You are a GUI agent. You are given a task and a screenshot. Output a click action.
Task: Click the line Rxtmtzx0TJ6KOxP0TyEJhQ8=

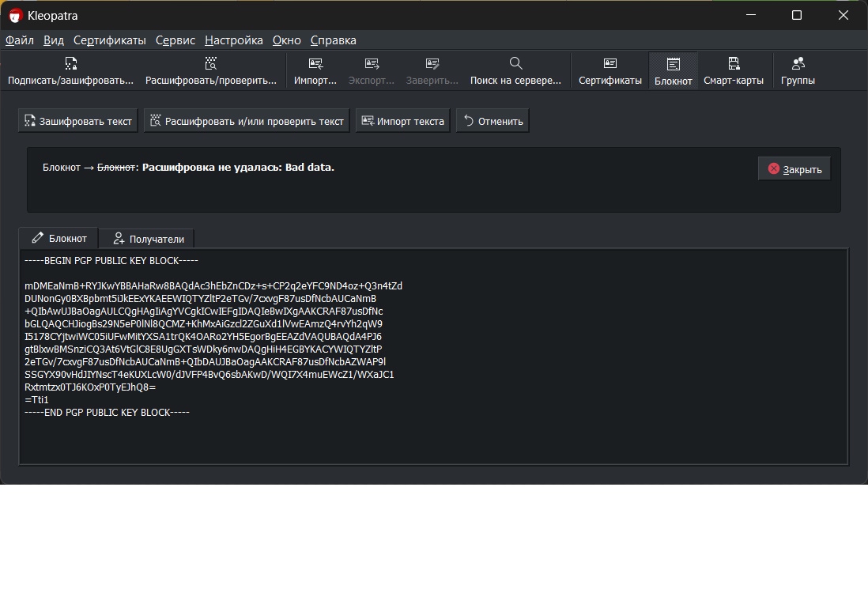[x=90, y=387]
